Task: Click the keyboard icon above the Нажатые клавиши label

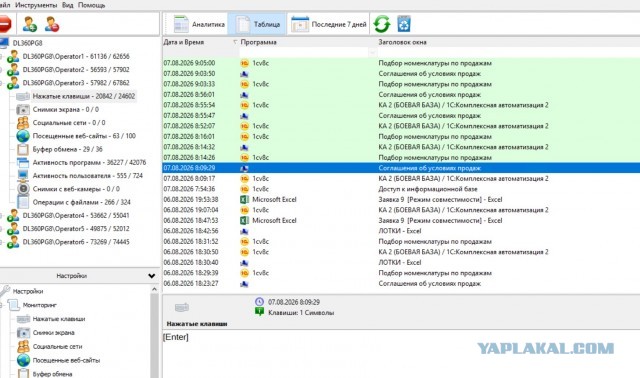Action: click(x=182, y=307)
